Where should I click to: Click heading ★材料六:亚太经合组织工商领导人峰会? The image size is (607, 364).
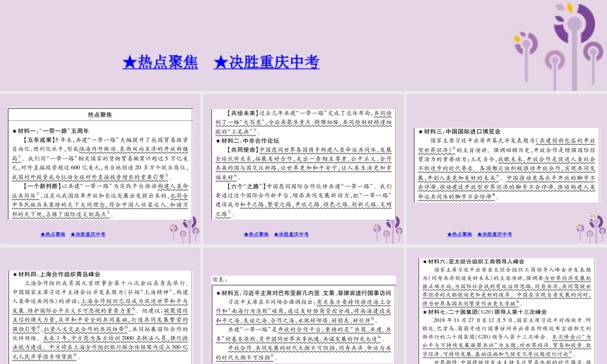473,261
